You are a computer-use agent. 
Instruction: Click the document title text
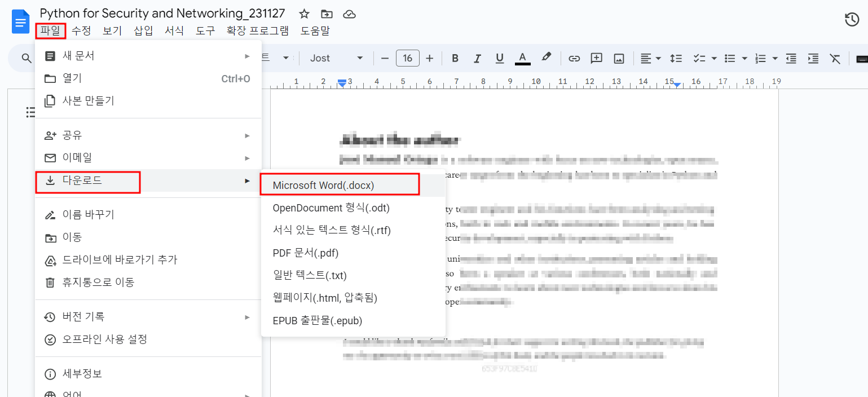[162, 14]
